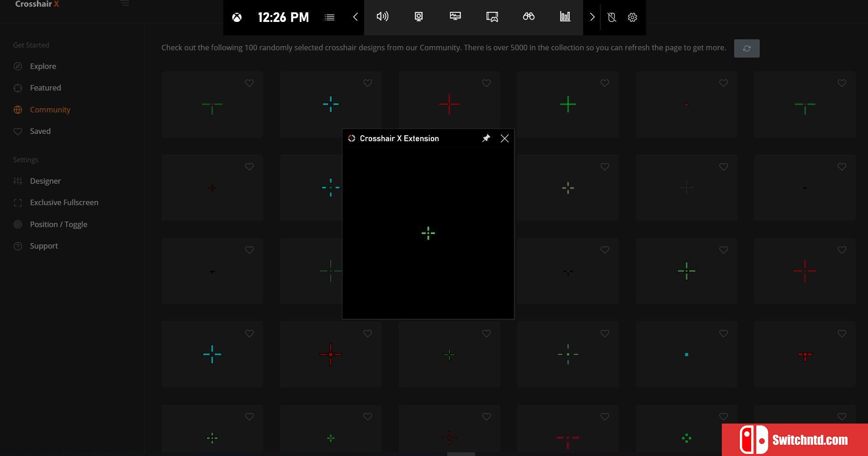Open the Xbox home icon in Game Bar
Viewport: 868px width, 456px height.
click(237, 17)
